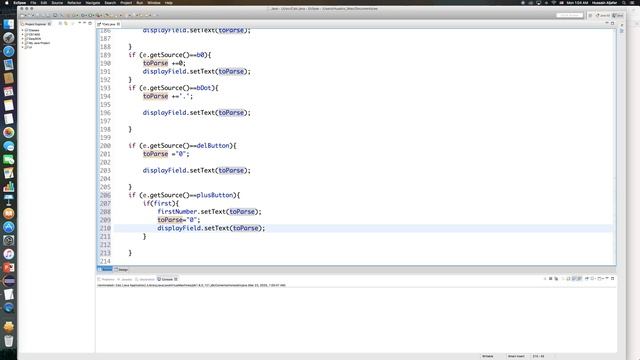Open the File menu
The height and width of the screenshot is (360, 640).
tap(33, 2)
